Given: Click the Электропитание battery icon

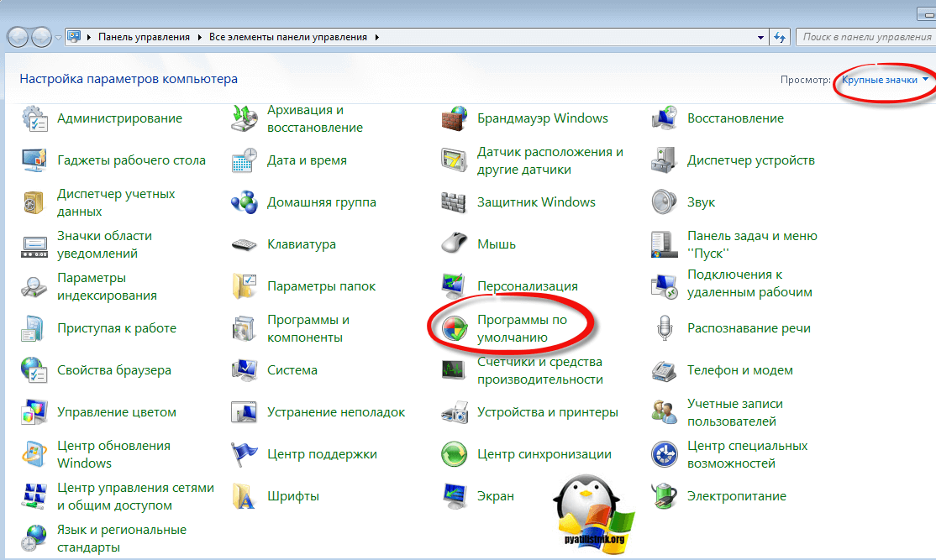Looking at the screenshot, I should (x=664, y=496).
